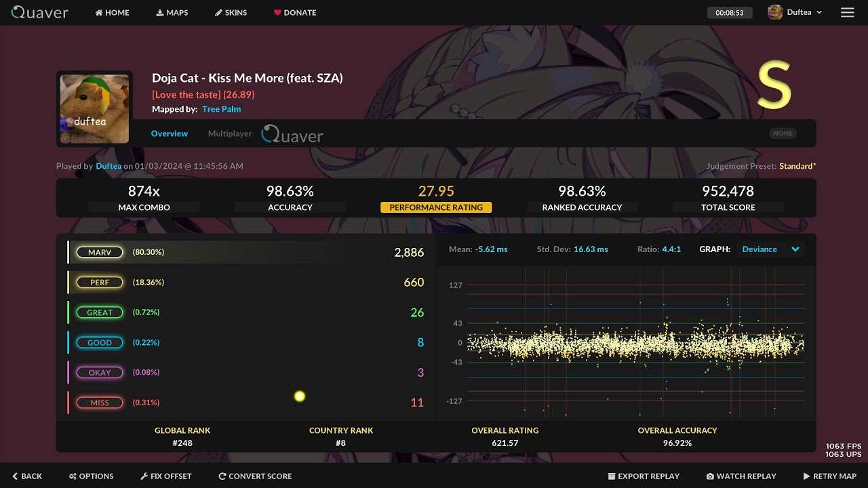Click the RANKED ACCURACY label
The height and width of the screenshot is (488, 868).
coord(582,207)
